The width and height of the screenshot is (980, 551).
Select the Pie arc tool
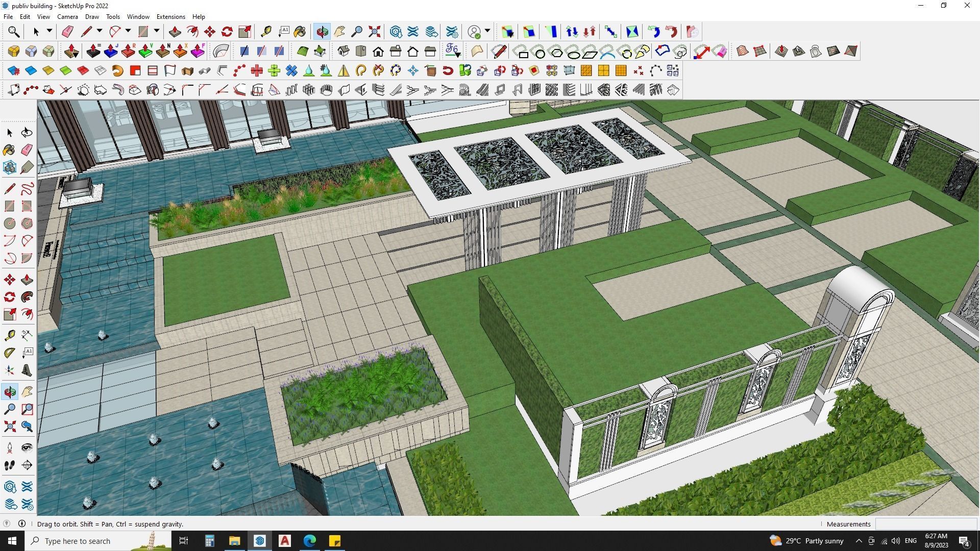(x=27, y=258)
